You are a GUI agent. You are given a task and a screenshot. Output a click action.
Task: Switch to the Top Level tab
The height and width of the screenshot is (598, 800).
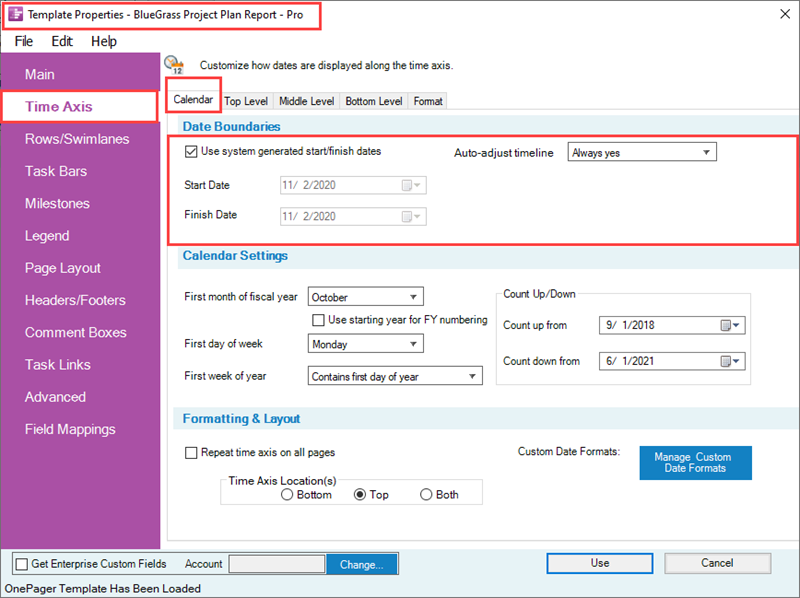(246, 101)
